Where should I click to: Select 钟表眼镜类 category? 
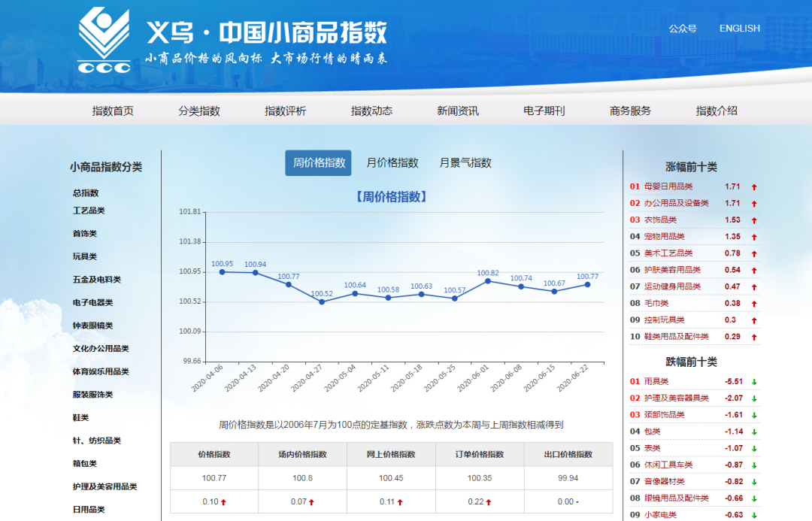92,326
